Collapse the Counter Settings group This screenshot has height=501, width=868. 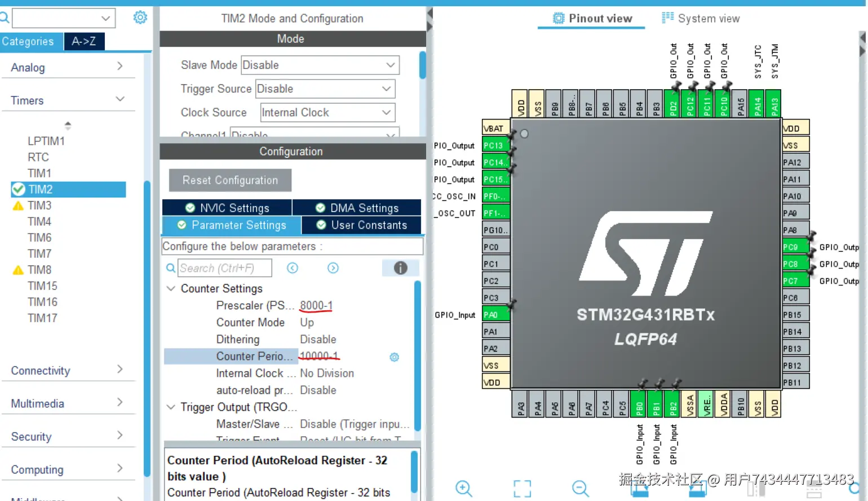[171, 288]
